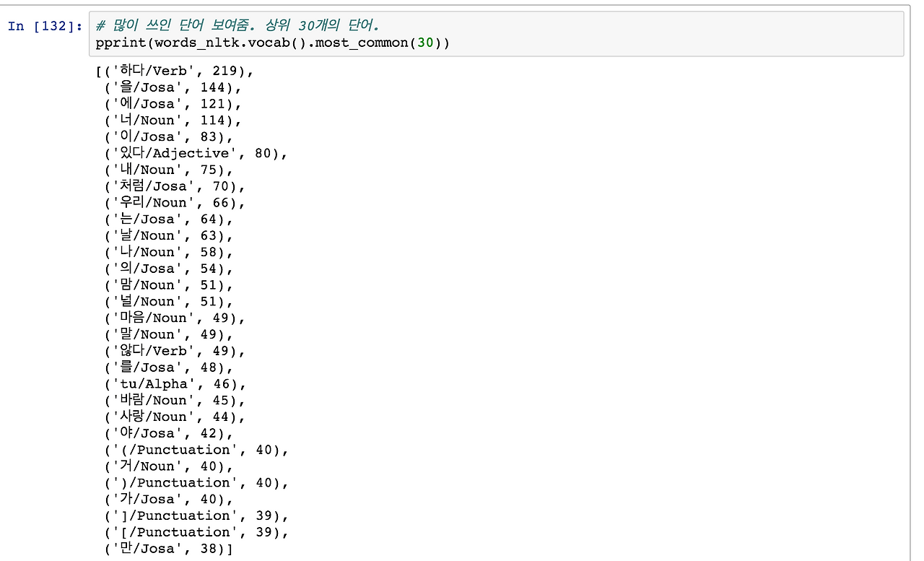Select the '마음/Noun', 49 row

click(x=175, y=318)
